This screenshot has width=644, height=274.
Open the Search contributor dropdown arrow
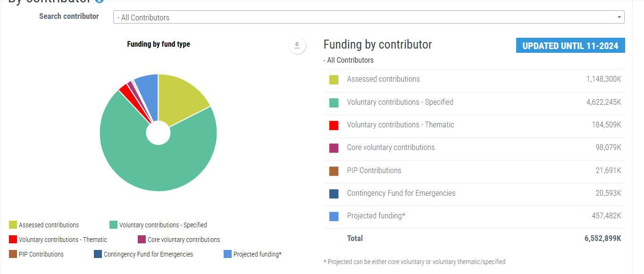619,17
